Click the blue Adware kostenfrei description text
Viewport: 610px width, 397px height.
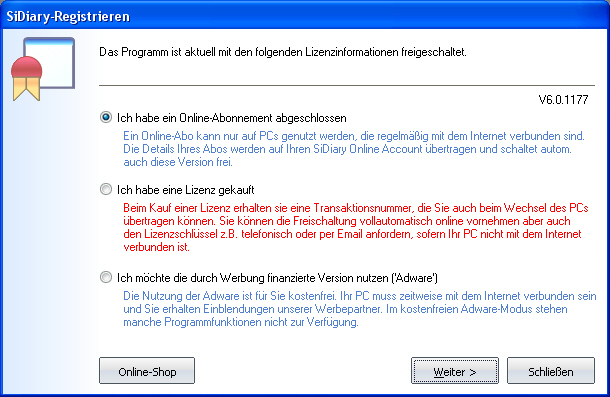coord(360,309)
